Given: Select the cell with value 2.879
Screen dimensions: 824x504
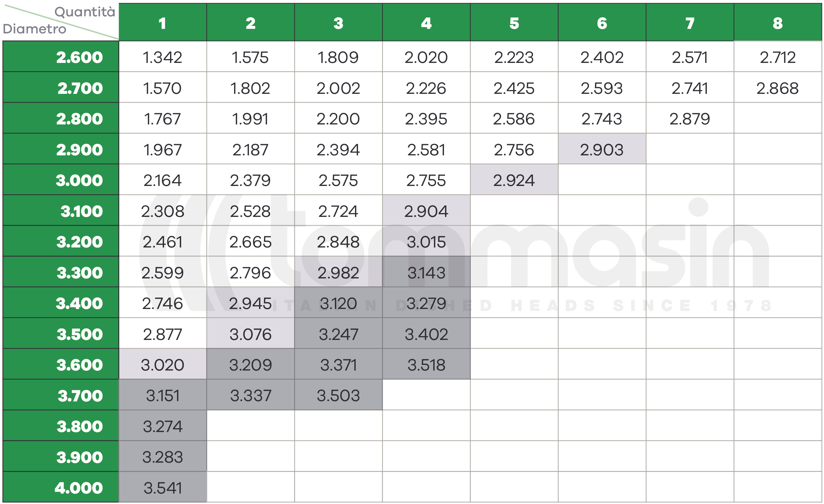Looking at the screenshot, I should (690, 118).
